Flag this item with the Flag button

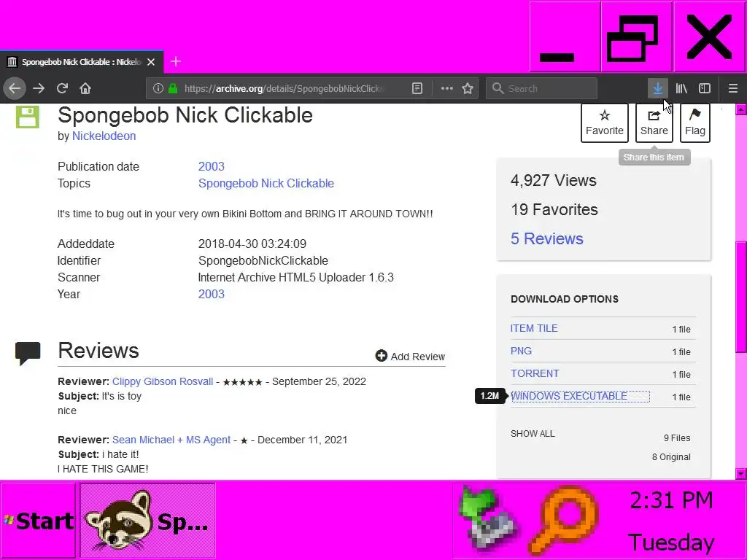pos(695,122)
